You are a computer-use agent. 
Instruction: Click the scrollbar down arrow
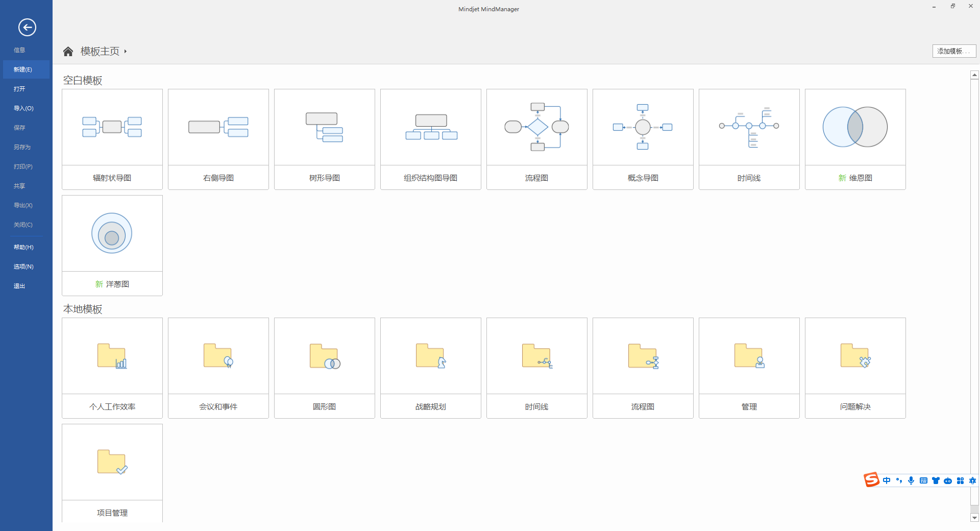point(974,518)
